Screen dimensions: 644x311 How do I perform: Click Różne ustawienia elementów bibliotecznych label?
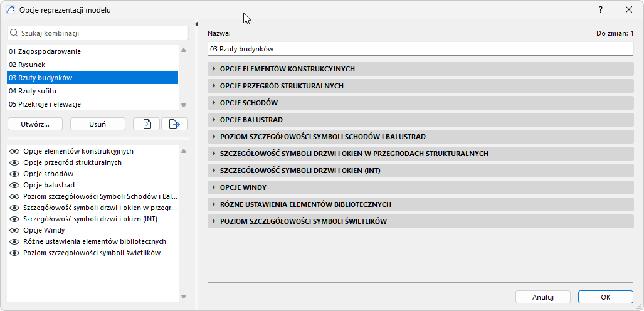95,241
